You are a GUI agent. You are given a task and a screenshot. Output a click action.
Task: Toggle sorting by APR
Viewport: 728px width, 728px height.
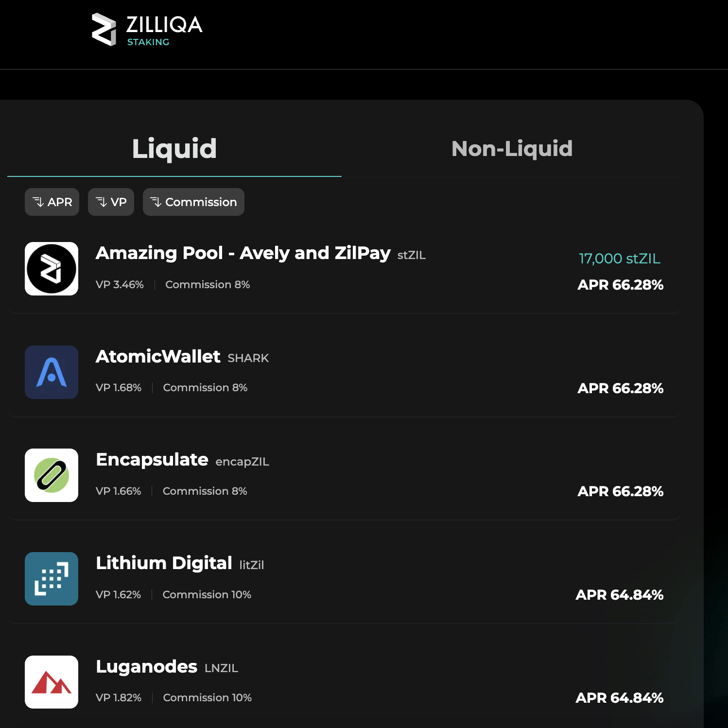coord(52,202)
